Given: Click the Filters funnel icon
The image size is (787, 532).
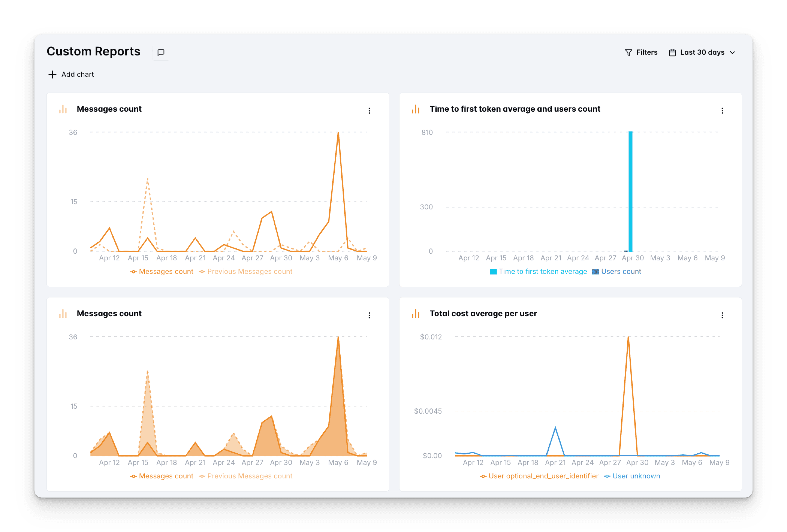Looking at the screenshot, I should pyautogui.click(x=628, y=52).
